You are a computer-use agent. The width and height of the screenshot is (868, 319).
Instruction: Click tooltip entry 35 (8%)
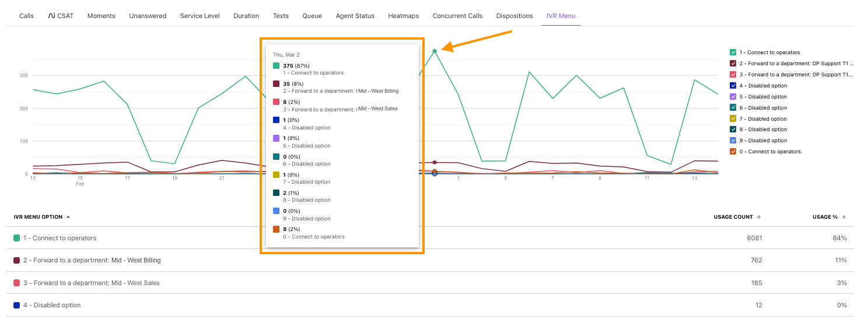[294, 84]
